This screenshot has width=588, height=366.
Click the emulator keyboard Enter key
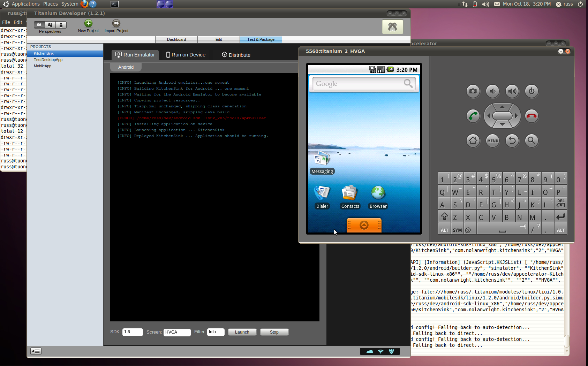pyautogui.click(x=560, y=216)
